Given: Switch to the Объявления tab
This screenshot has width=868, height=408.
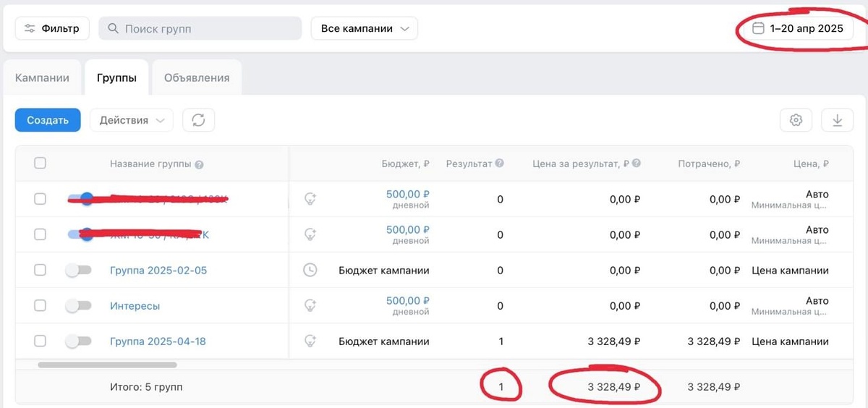Looking at the screenshot, I should pyautogui.click(x=197, y=78).
